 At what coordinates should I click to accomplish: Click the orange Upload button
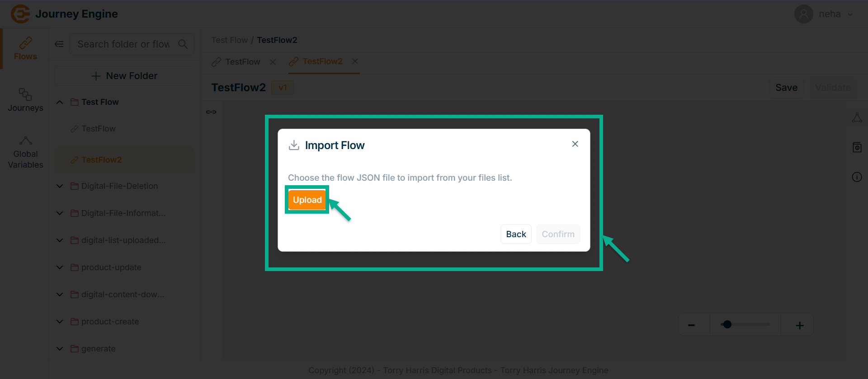[x=307, y=200]
